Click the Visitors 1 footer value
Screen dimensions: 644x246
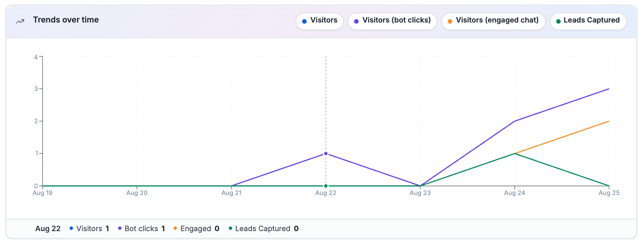pyautogui.click(x=89, y=229)
